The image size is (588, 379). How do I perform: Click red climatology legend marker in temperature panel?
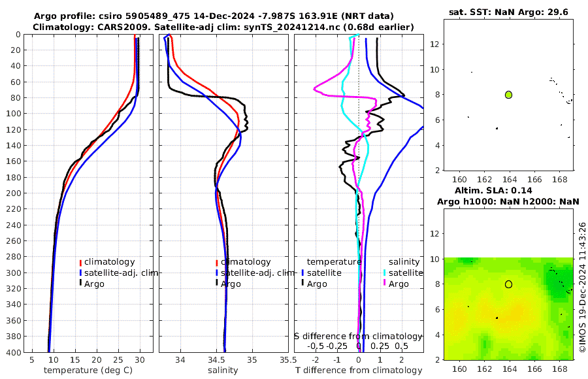[x=80, y=262]
